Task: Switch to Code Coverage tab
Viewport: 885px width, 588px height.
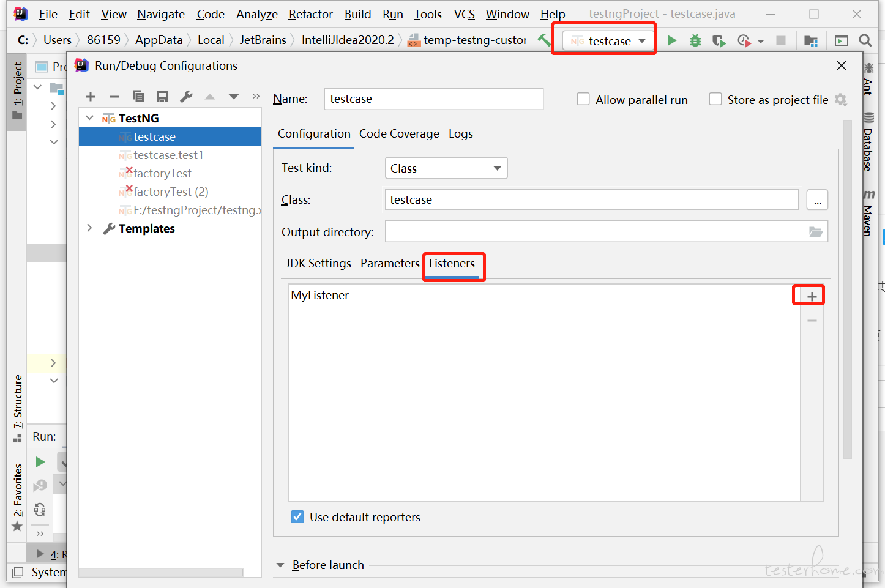Action: tap(399, 133)
